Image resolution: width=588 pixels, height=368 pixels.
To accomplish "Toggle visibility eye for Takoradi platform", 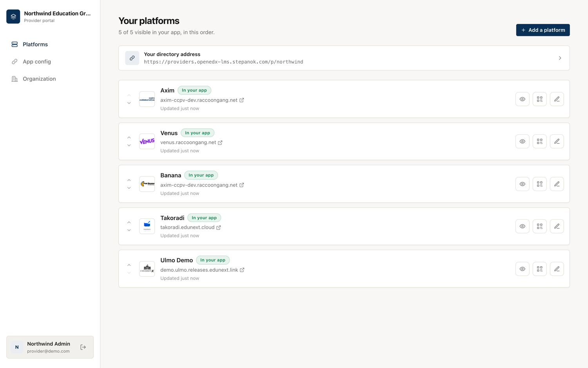I will click(523, 226).
